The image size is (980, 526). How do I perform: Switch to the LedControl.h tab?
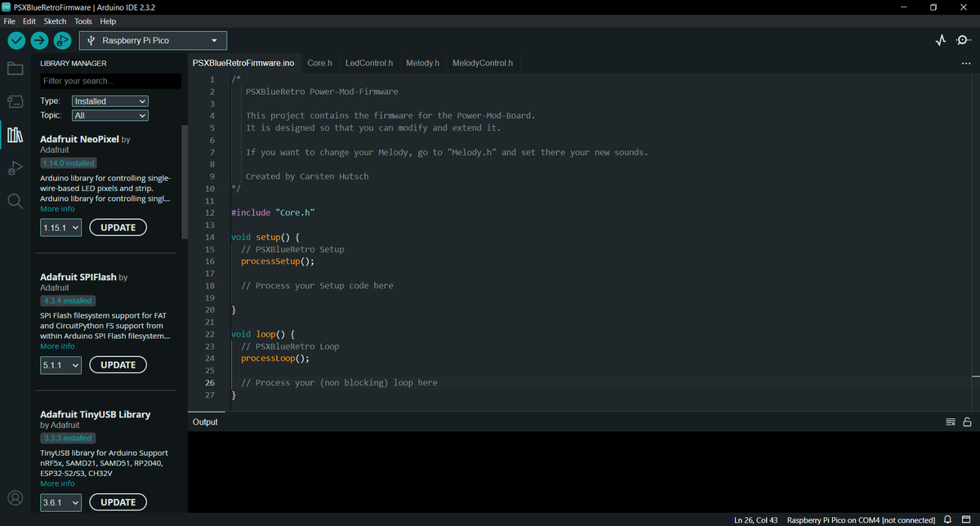pyautogui.click(x=369, y=63)
